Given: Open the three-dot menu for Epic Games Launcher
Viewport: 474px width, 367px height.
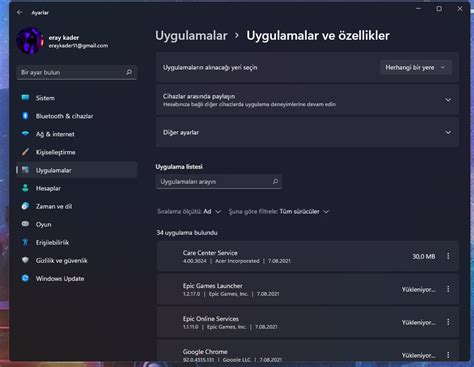Looking at the screenshot, I should click(x=448, y=289).
